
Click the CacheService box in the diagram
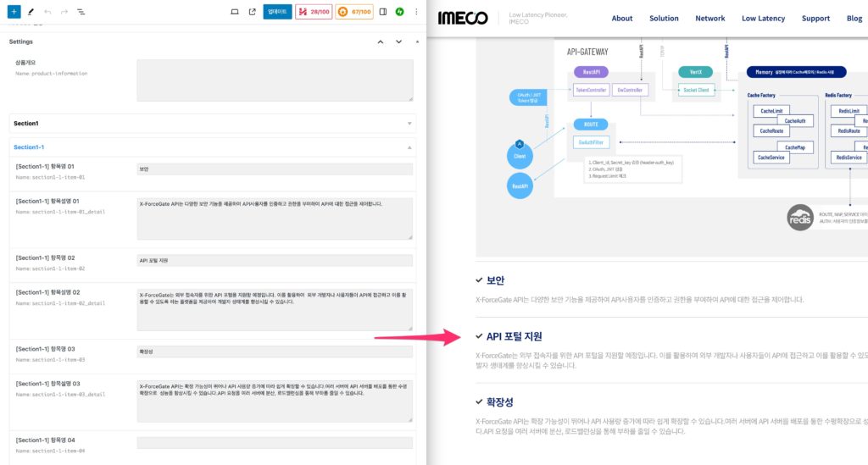pos(771,157)
